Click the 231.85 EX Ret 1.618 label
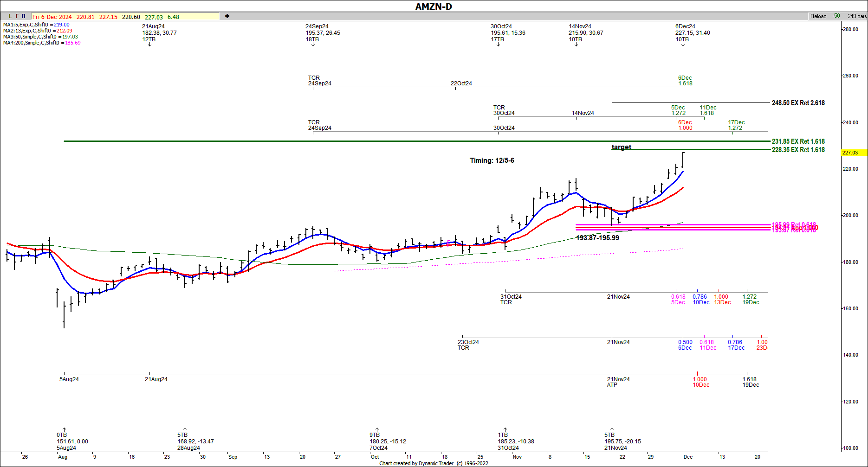 [x=798, y=141]
